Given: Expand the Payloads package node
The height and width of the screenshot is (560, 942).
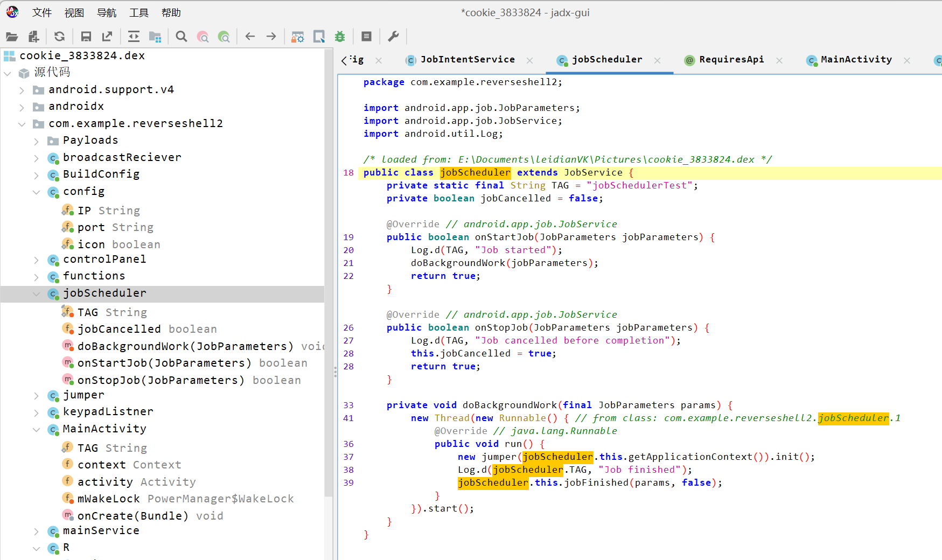Looking at the screenshot, I should click(36, 141).
